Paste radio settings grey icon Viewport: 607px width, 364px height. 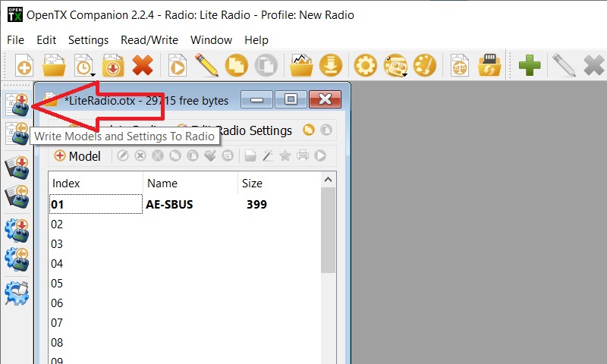[326, 130]
